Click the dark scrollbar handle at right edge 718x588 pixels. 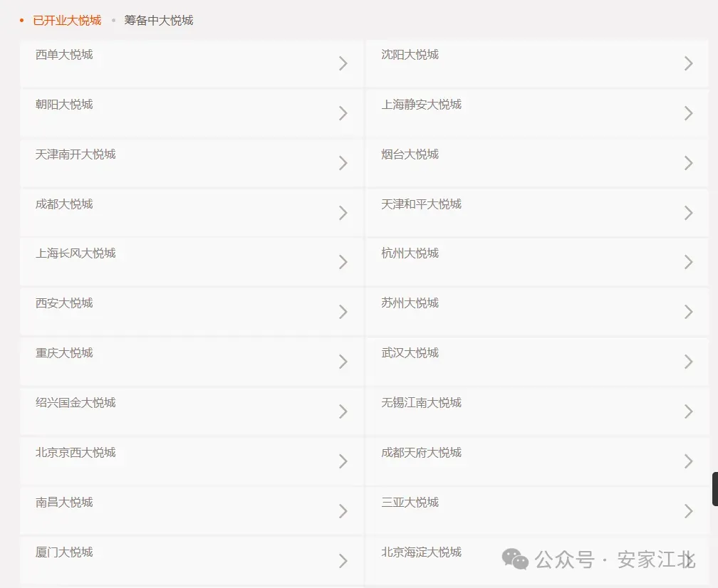(x=715, y=489)
